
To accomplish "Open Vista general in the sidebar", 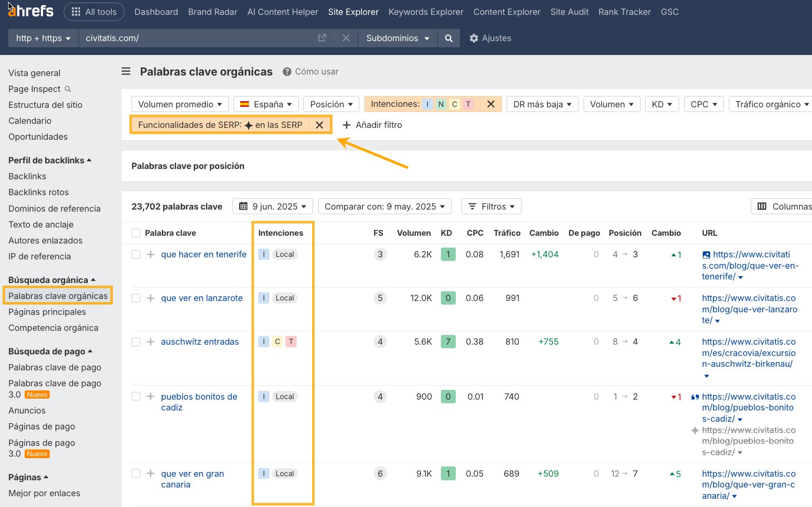I will coord(34,73).
